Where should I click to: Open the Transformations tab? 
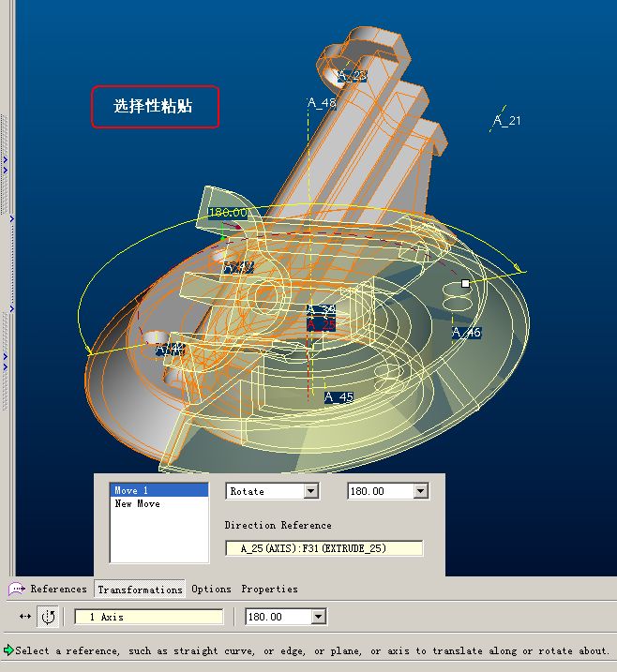140,590
